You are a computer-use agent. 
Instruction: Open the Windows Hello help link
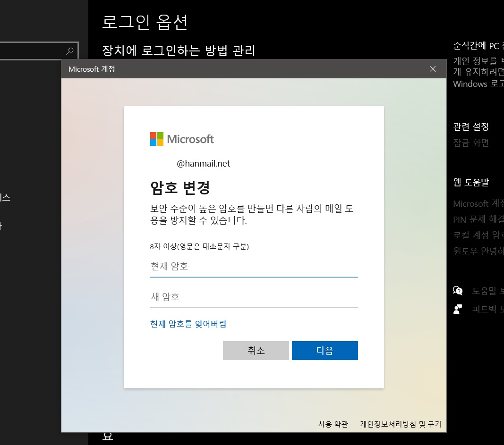click(478, 251)
